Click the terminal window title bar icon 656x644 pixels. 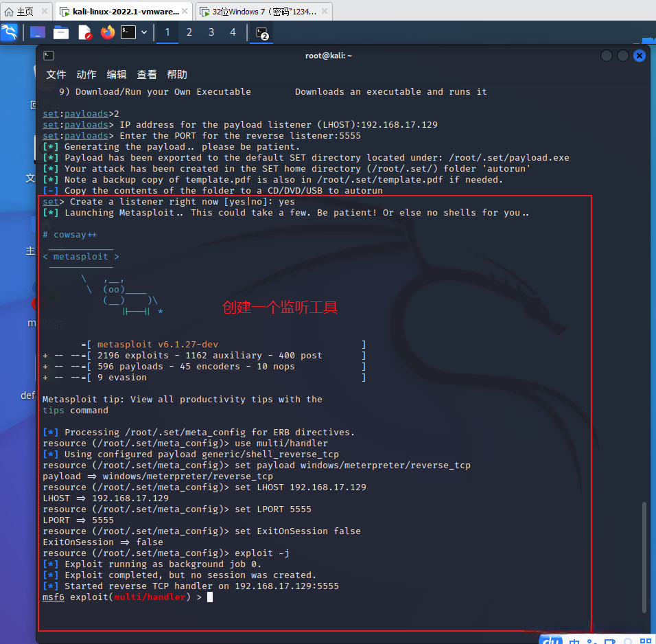point(49,56)
